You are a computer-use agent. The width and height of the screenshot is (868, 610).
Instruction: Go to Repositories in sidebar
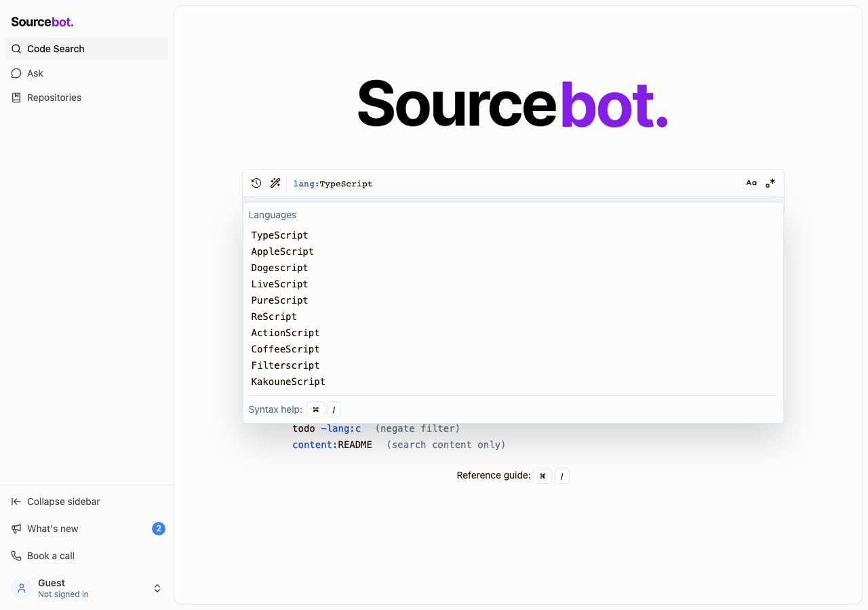click(x=87, y=98)
